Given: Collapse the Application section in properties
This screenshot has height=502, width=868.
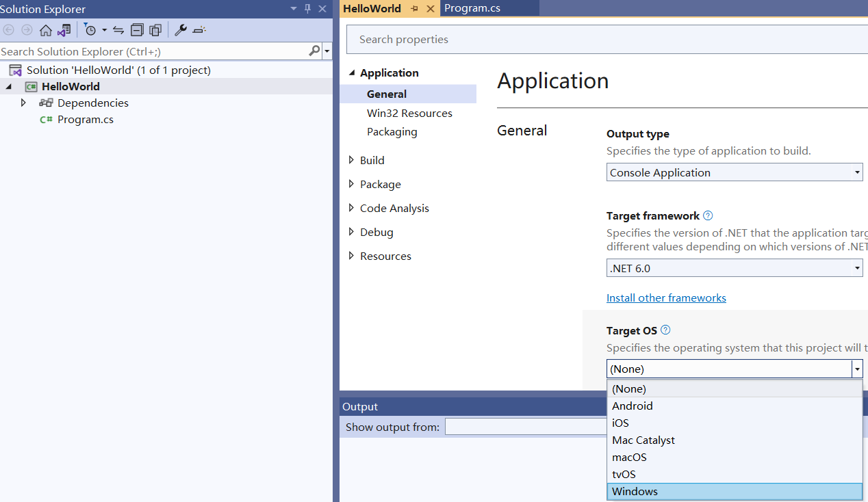Looking at the screenshot, I should [352, 72].
